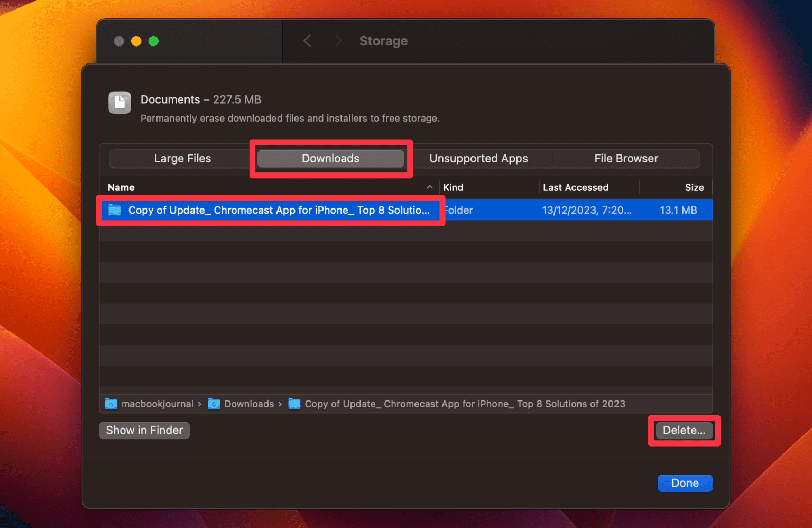Click the Documents page icon beside the header
This screenshot has height=528, width=812.
[x=119, y=103]
